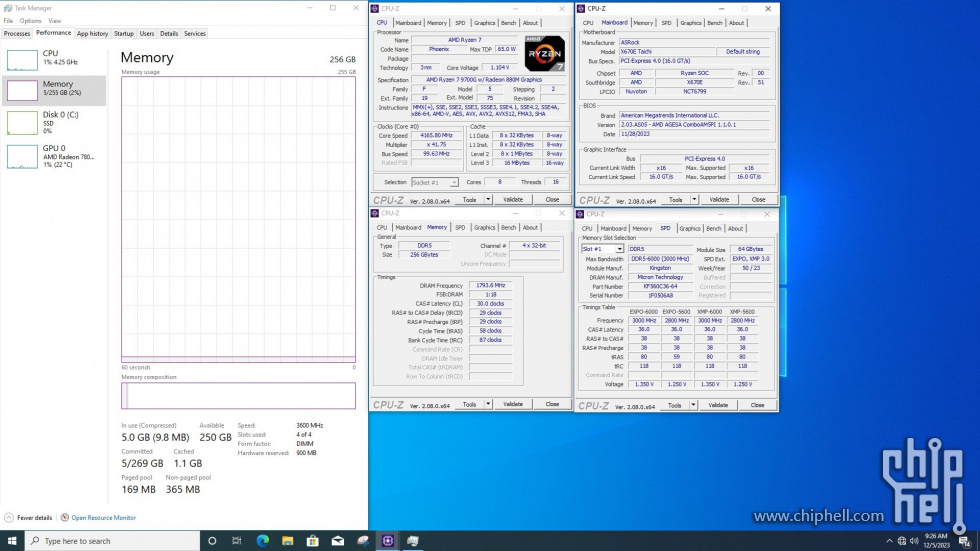The width and height of the screenshot is (980, 551).
Task: Select Disk 0 (C:) in Task Manager sidebar
Action: pos(54,122)
